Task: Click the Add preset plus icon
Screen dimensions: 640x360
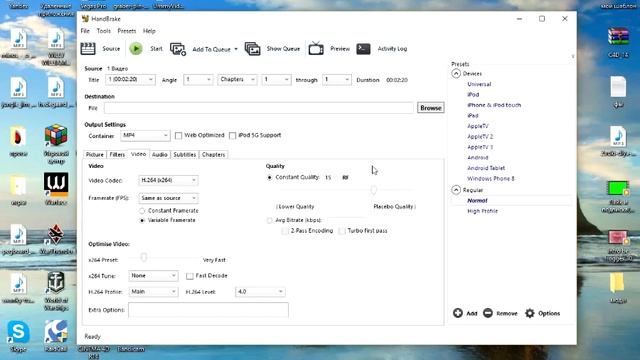Action: point(458,313)
